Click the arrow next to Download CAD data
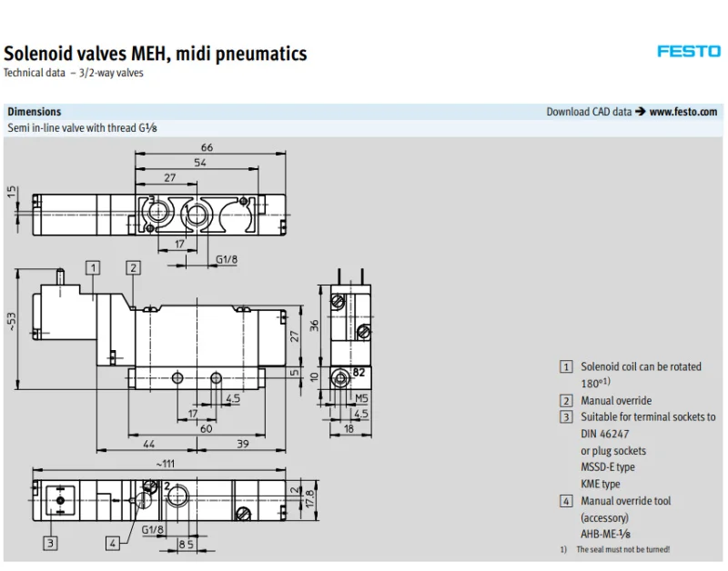This screenshot has width=728, height=571. [641, 111]
